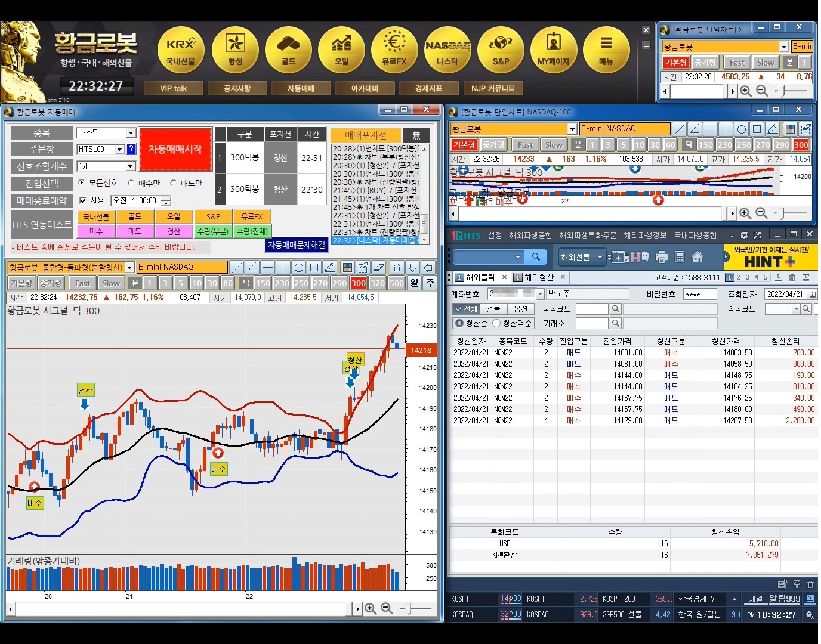Expand the 황금로봇_통합형-돌파형 strategy dropdown
The height and width of the screenshot is (644, 821).
click(129, 267)
